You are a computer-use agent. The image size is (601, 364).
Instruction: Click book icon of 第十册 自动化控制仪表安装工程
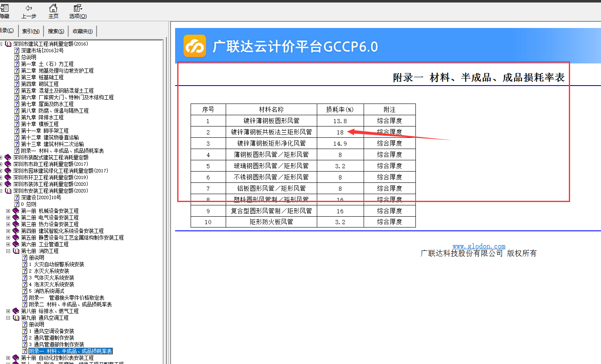click(16, 358)
